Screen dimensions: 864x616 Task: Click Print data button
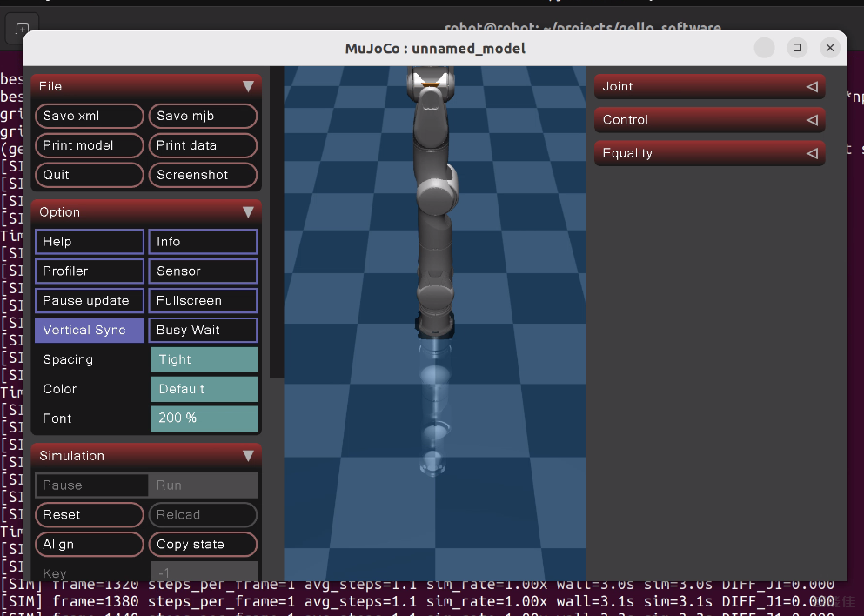click(203, 145)
